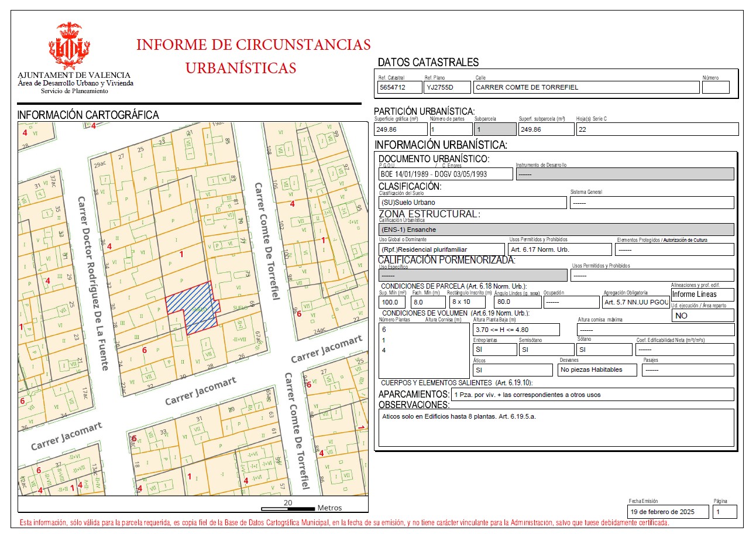Click the Ocupación field
This screenshot has width=756, height=534.
pyautogui.click(x=571, y=302)
